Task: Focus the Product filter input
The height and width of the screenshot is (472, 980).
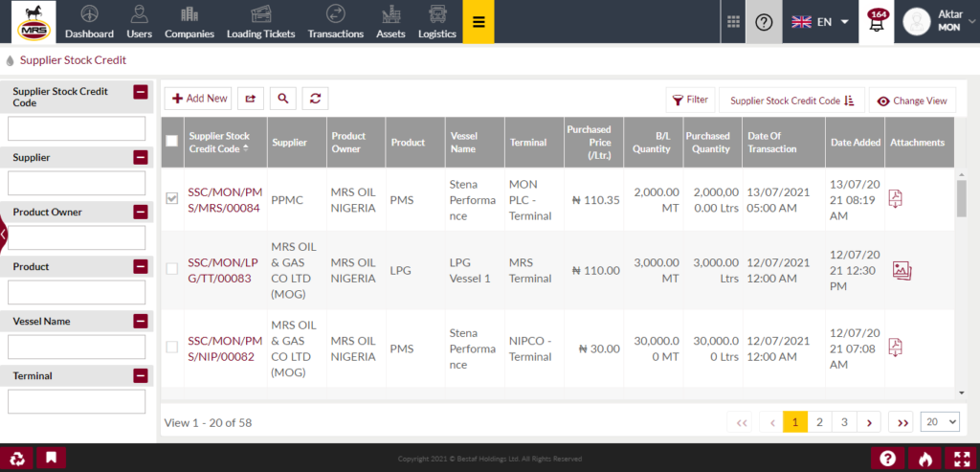Action: 77,292
